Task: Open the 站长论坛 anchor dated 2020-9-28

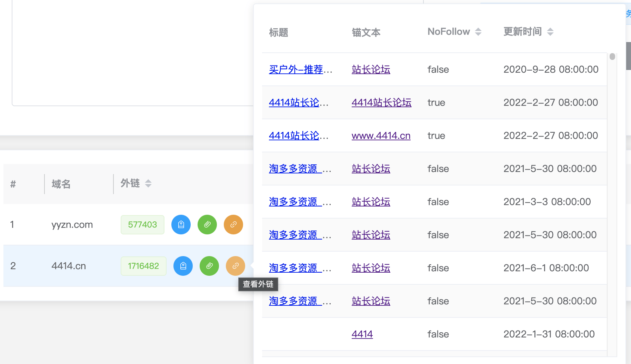Action: point(371,70)
